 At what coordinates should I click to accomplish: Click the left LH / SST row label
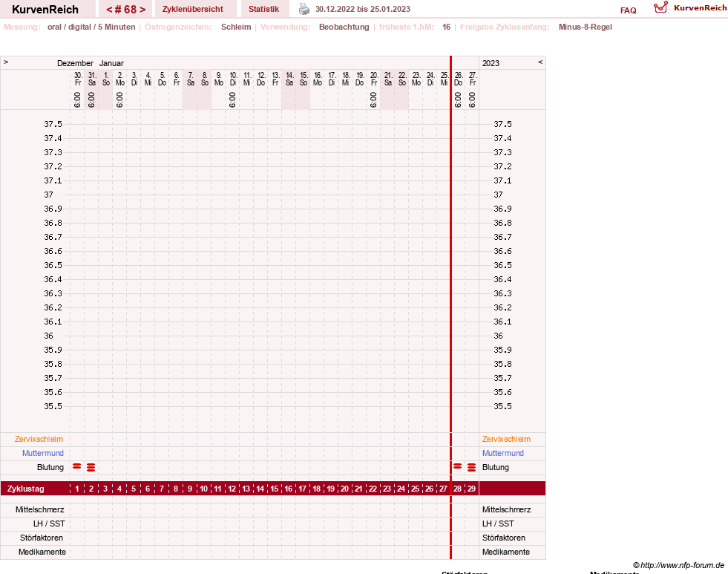(49, 524)
